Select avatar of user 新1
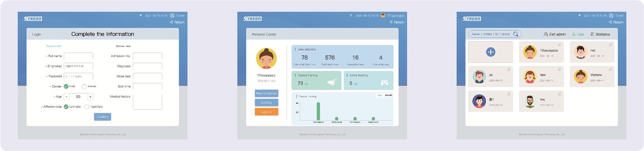This screenshot has height=151, width=644. tap(479, 101)
